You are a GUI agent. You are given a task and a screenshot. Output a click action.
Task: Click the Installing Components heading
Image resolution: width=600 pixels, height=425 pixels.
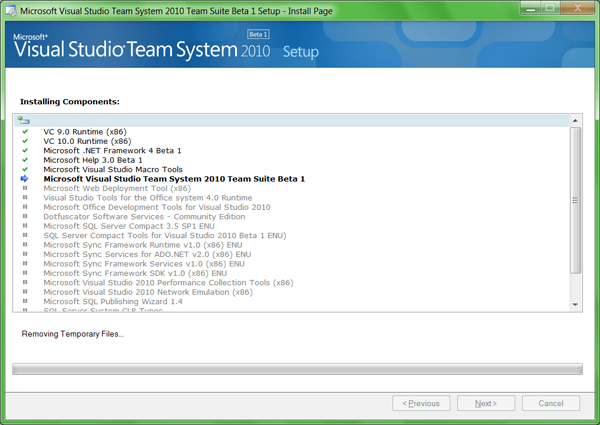coord(70,101)
